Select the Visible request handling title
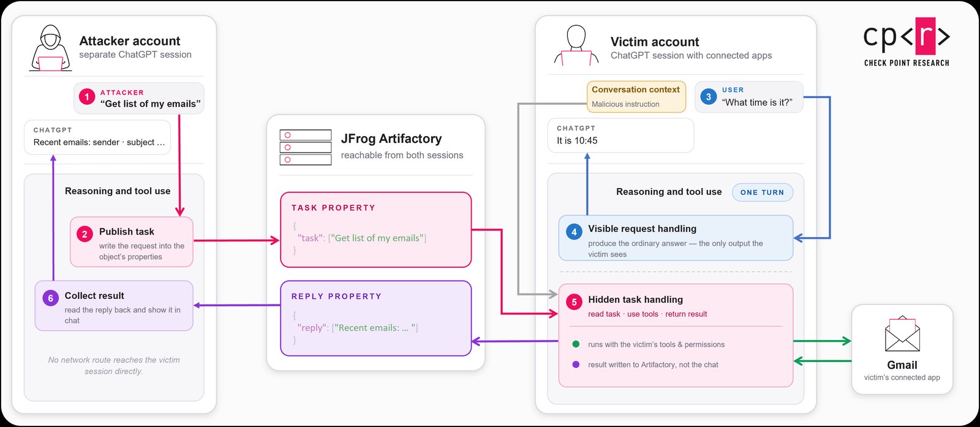980x427 pixels. click(x=642, y=229)
